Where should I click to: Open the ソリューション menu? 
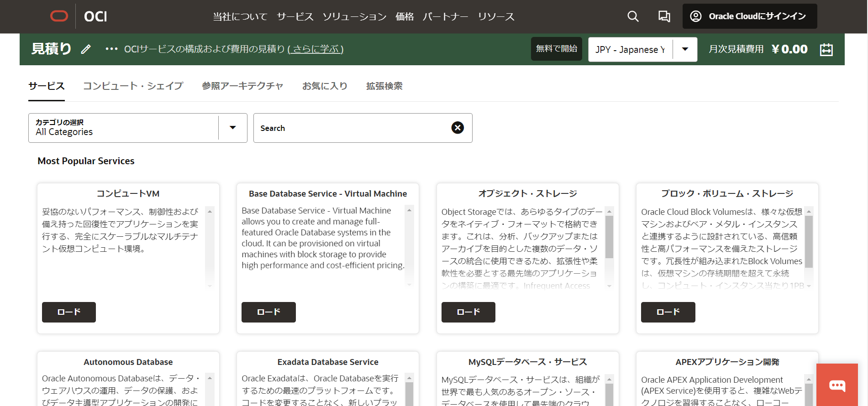pyautogui.click(x=354, y=17)
